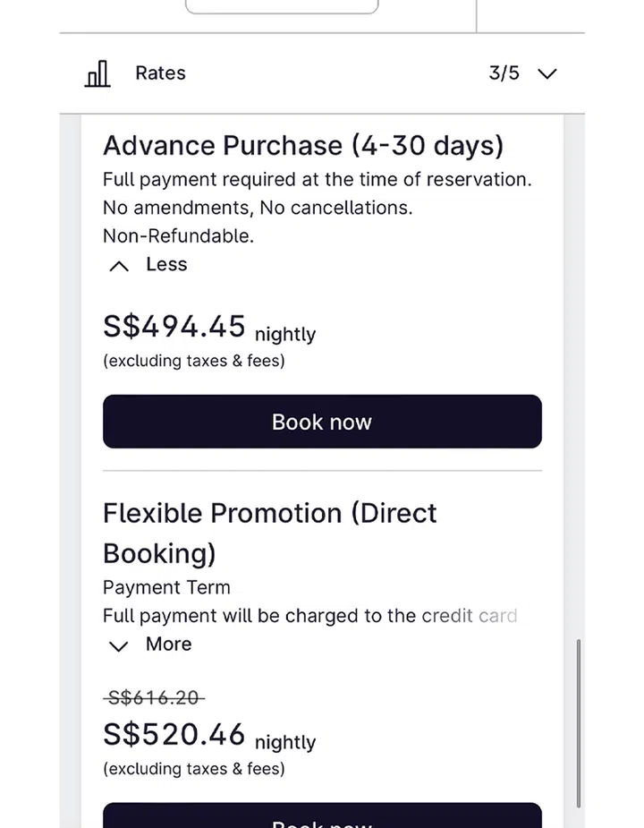Click the 3/5 rates counter

504,73
